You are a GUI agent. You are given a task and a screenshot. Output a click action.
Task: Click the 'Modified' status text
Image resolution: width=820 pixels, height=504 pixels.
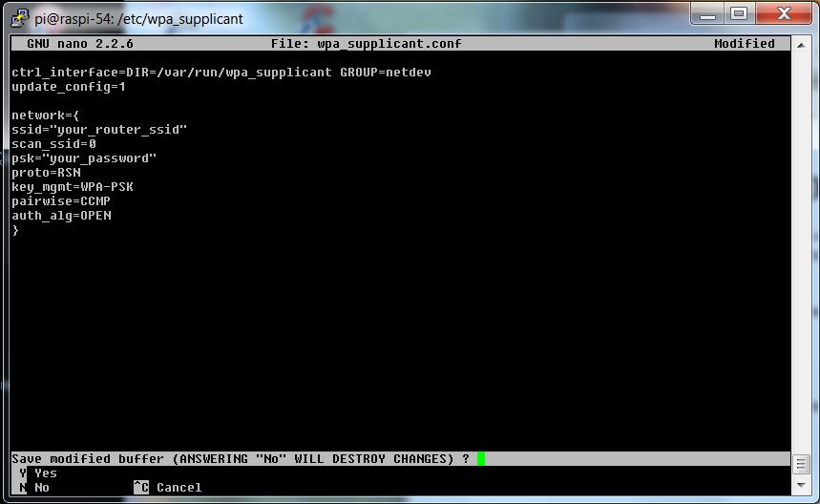coord(745,44)
